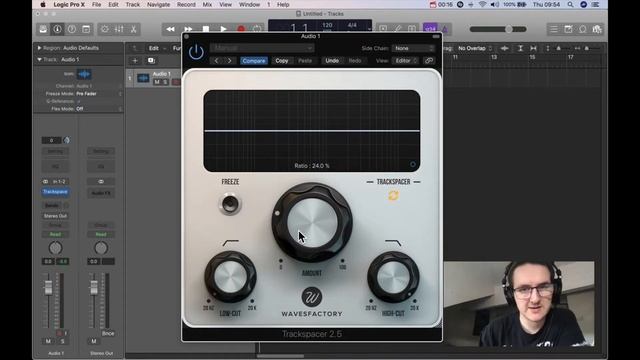Viewport: 640px width, 360px height.
Task: Click the Audio 1 pan knob
Action: click(x=55, y=248)
